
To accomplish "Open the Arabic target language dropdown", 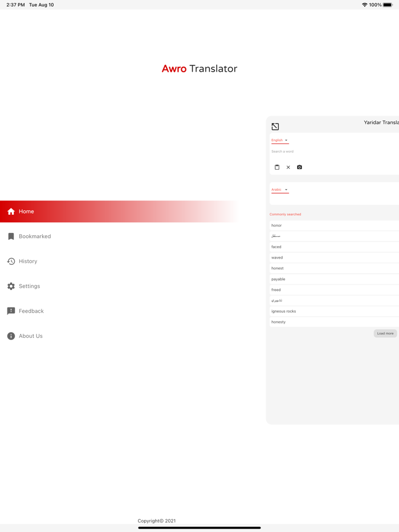I will 280,190.
